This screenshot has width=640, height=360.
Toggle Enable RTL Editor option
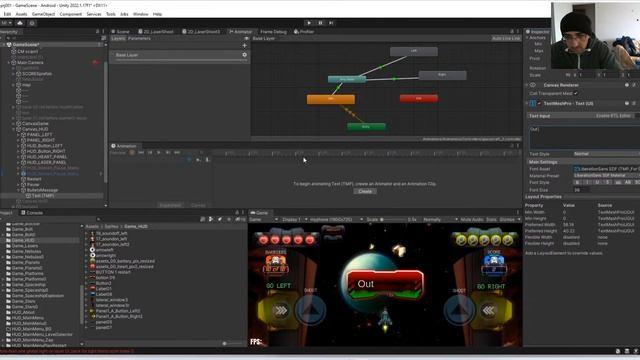pyautogui.click(x=613, y=116)
